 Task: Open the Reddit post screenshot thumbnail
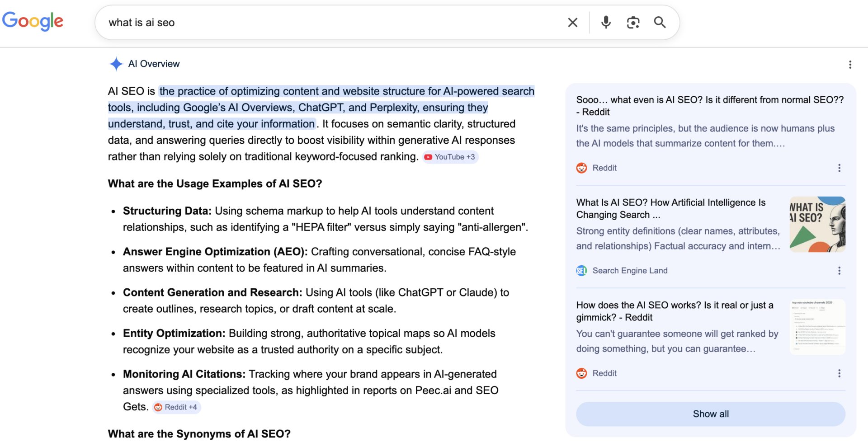pyautogui.click(x=817, y=327)
